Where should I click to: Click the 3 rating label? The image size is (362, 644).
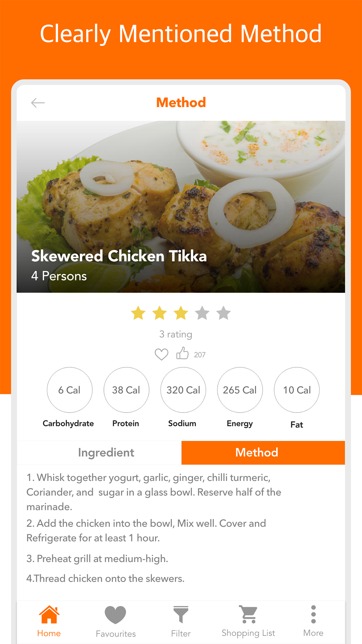point(175,334)
